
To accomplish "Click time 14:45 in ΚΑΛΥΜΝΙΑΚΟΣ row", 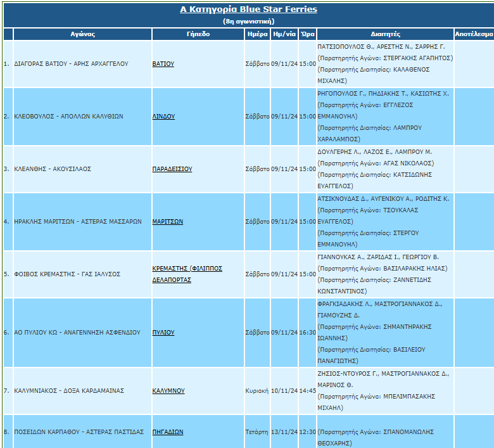I will pyautogui.click(x=308, y=390).
